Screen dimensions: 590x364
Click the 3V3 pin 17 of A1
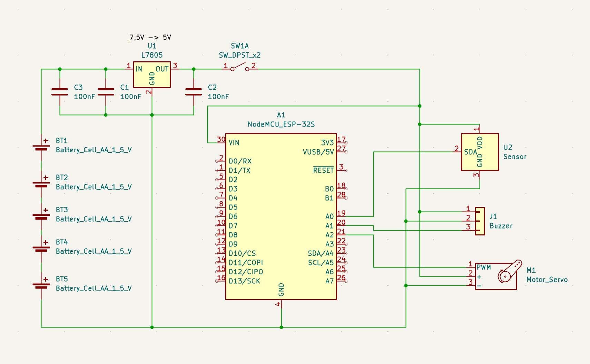(x=342, y=142)
